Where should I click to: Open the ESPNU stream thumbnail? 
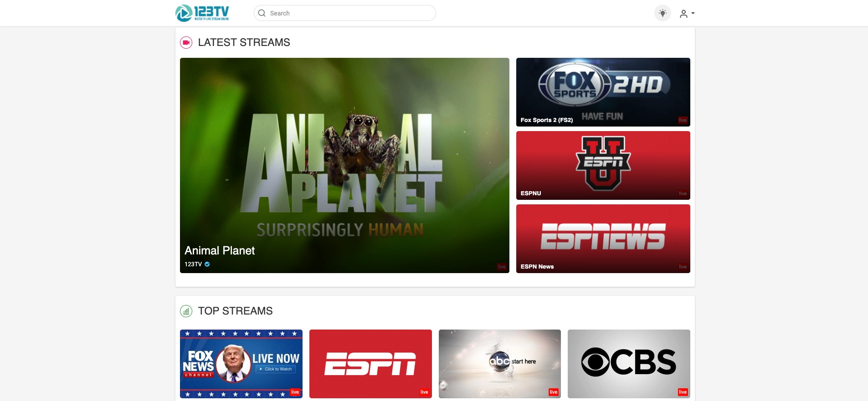click(603, 165)
